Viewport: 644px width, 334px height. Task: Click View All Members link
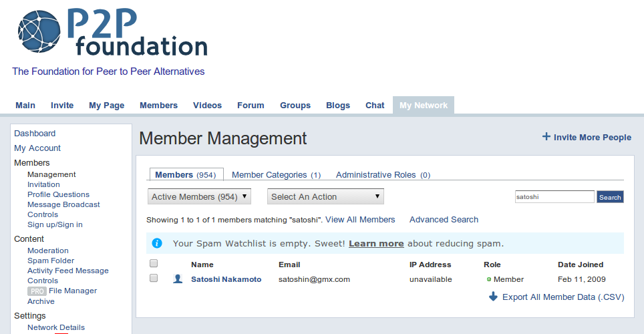tap(360, 219)
